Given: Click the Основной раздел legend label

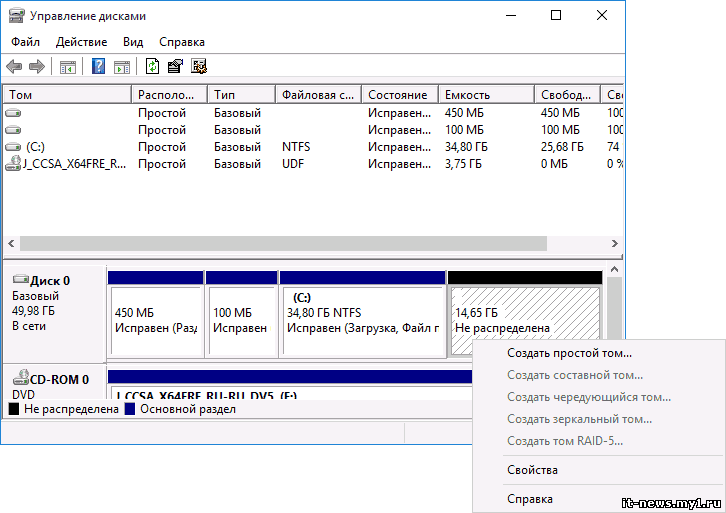Looking at the screenshot, I should click(x=188, y=409).
